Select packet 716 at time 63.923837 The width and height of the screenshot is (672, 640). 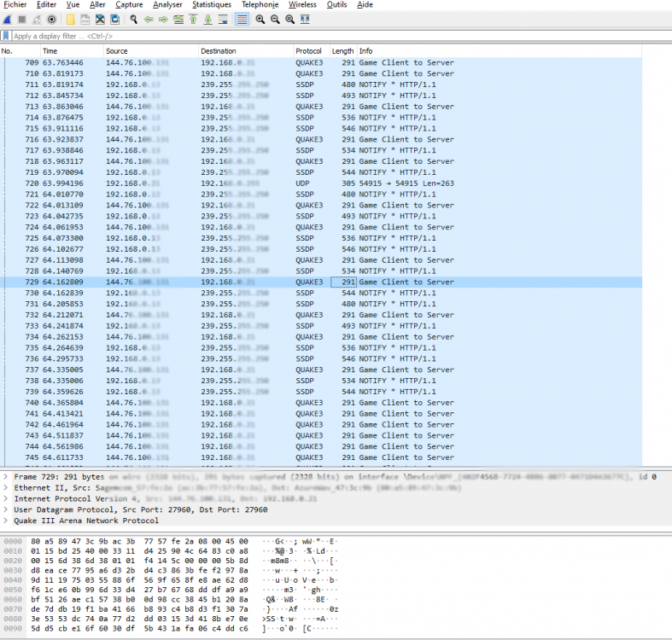[x=321, y=139]
